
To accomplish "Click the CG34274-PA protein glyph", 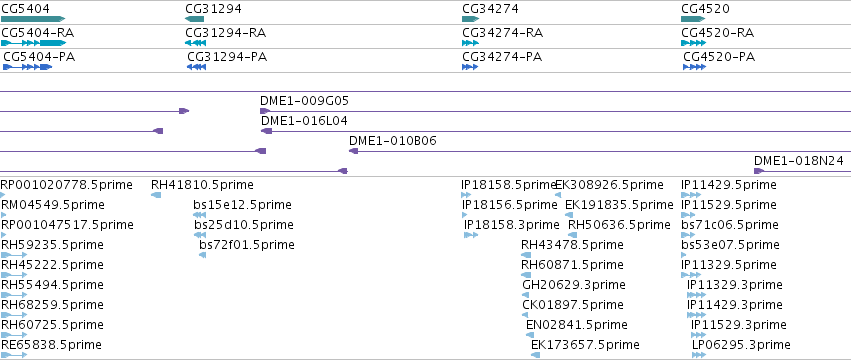I will pos(470,67).
